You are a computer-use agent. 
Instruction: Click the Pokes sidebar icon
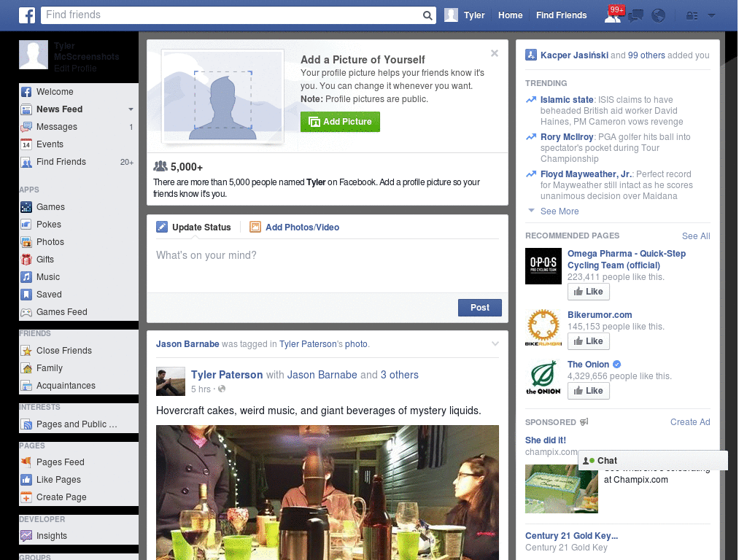(x=26, y=225)
